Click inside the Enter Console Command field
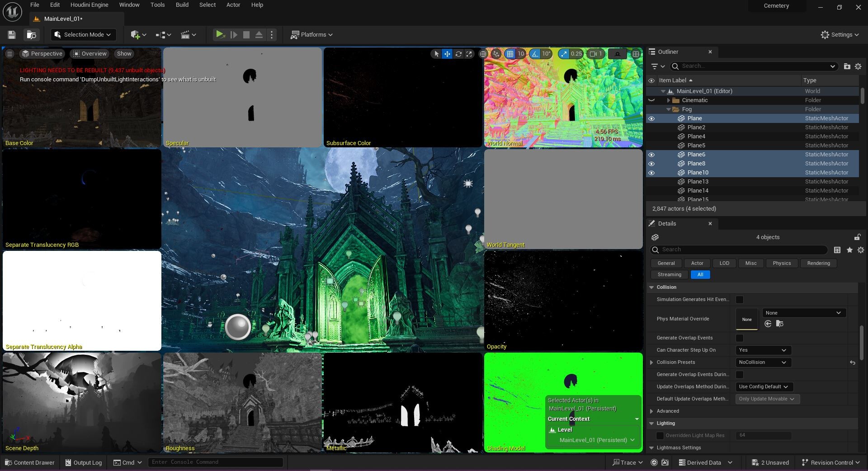 point(216,462)
